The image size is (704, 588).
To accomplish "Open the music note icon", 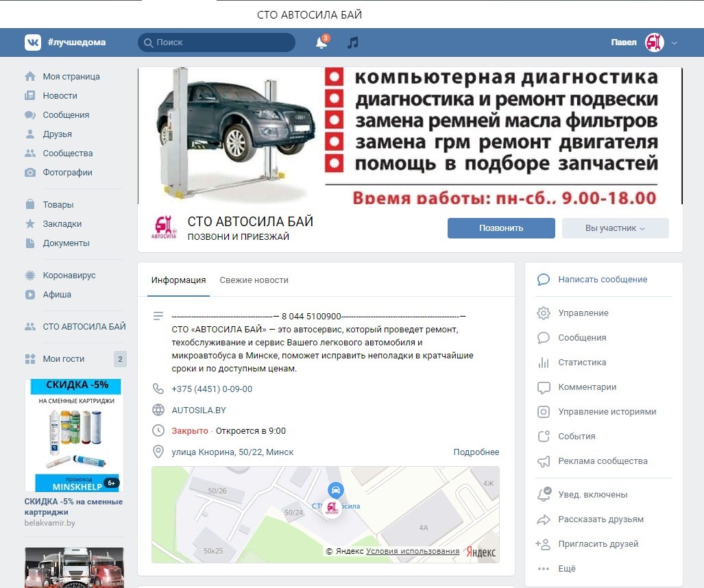I will [353, 42].
